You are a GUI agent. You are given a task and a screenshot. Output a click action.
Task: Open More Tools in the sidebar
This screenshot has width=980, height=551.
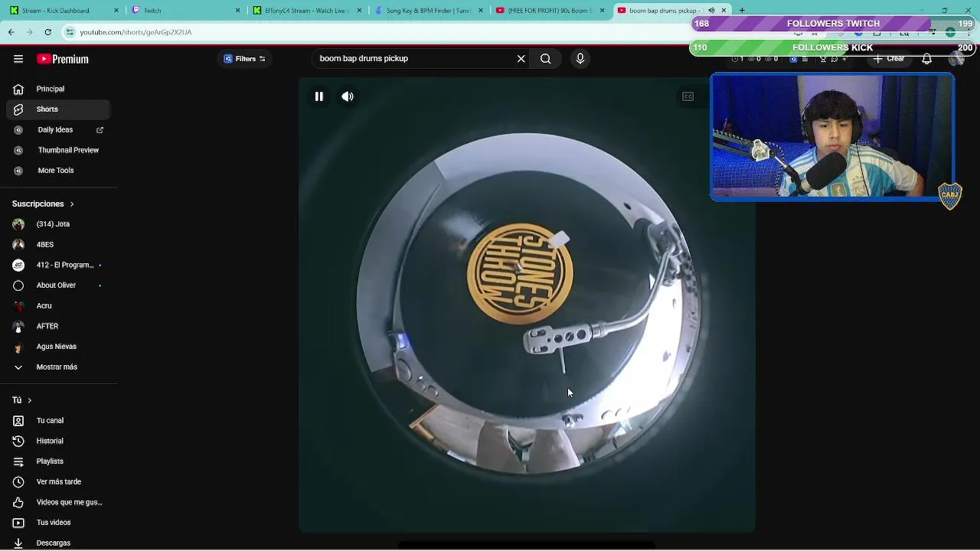tap(58, 171)
